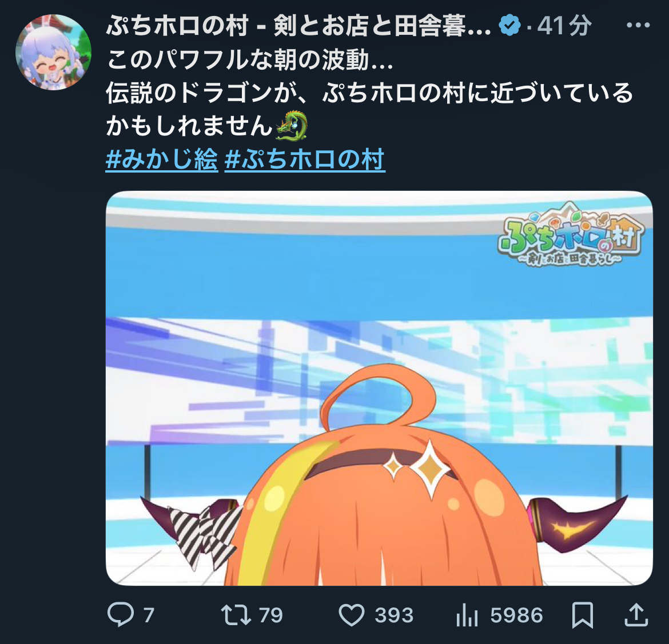Click the 79 reposts count

pyautogui.click(x=271, y=615)
